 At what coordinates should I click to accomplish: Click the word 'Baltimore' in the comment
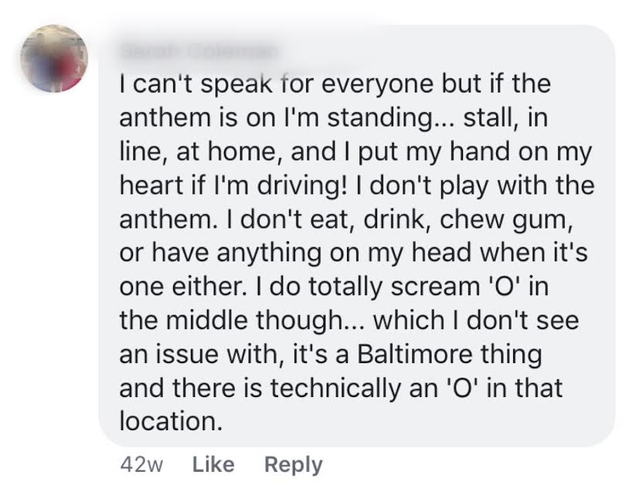pos(415,354)
